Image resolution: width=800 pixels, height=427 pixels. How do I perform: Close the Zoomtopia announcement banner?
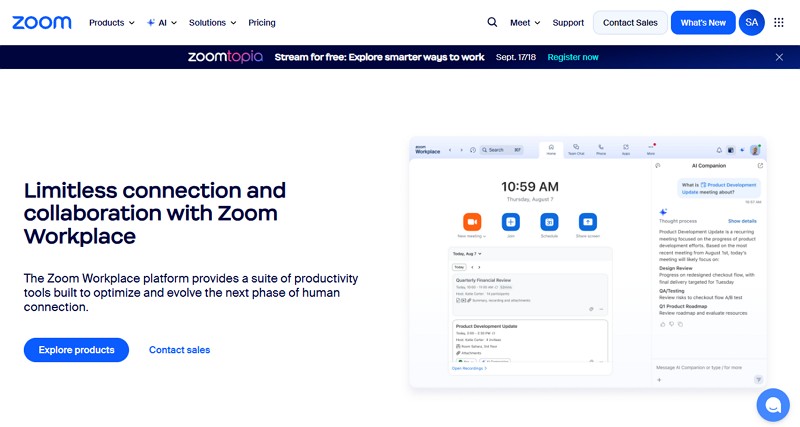pos(779,57)
